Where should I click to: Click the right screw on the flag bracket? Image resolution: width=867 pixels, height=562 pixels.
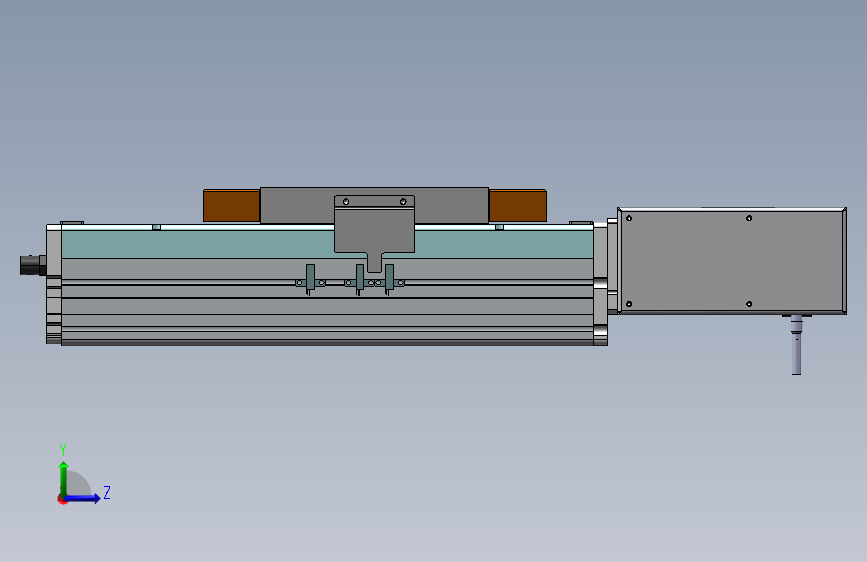[x=403, y=202]
